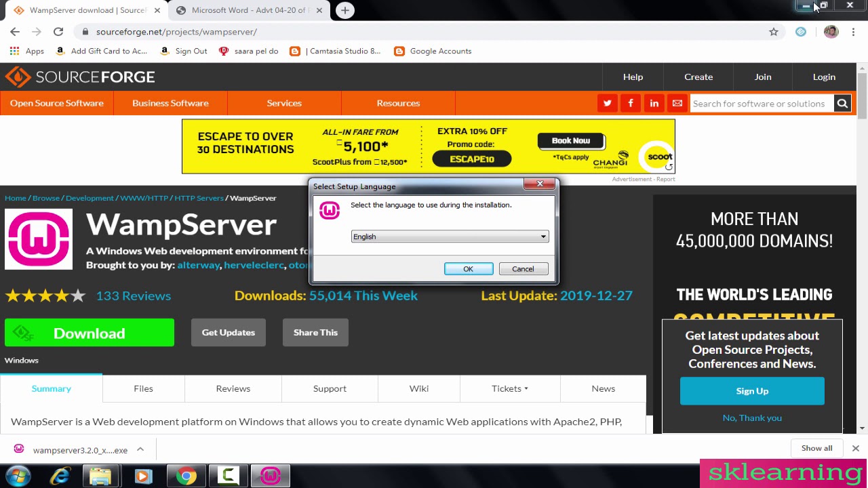Open the alterway contributor link
Viewport: 868px width, 488px height.
click(198, 265)
